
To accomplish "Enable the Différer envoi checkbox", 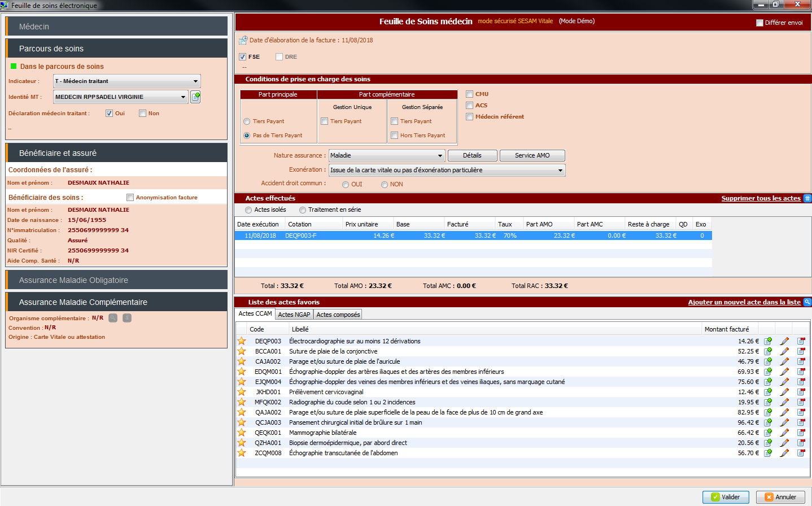I will tap(759, 23).
